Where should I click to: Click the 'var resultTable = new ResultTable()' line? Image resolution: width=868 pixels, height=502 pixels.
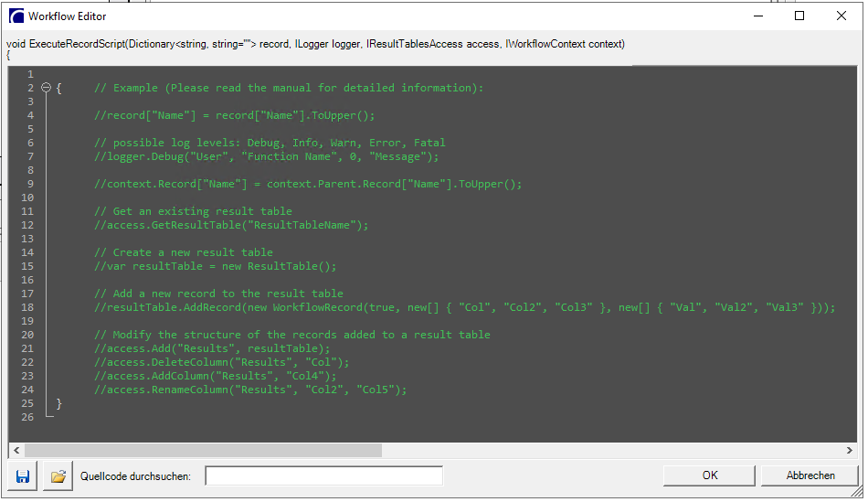click(x=215, y=266)
